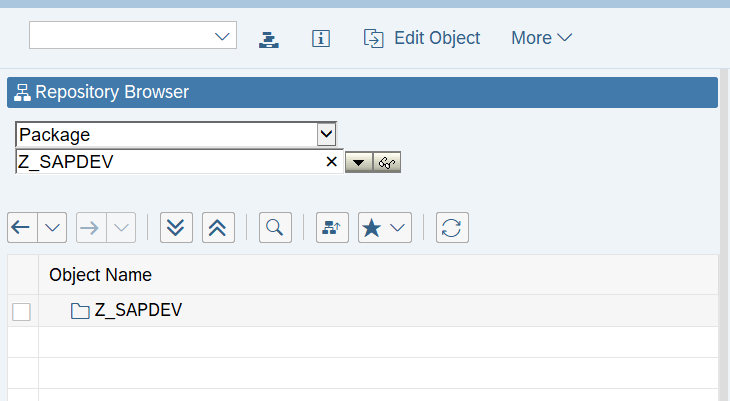Viewport: 730px width, 401px height.
Task: Collapse all nodes with double up chevron
Action: click(x=218, y=228)
